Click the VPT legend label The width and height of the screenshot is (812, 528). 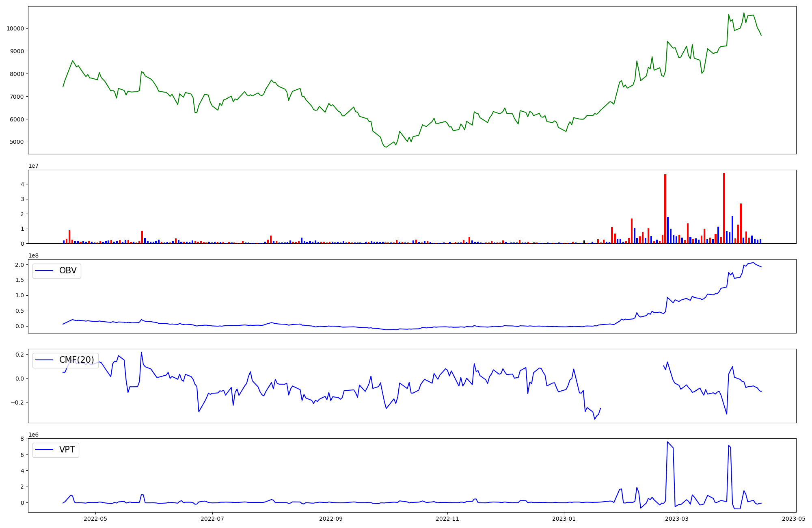point(67,450)
